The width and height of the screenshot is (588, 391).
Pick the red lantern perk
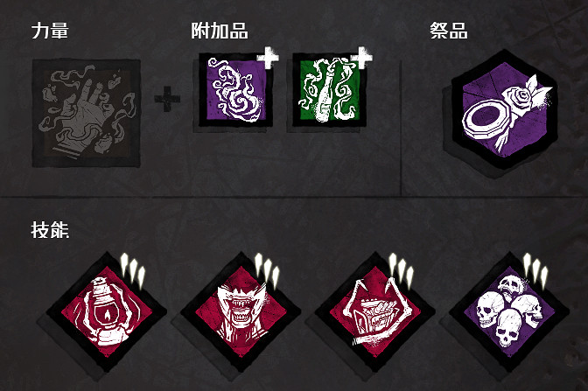[107, 312]
